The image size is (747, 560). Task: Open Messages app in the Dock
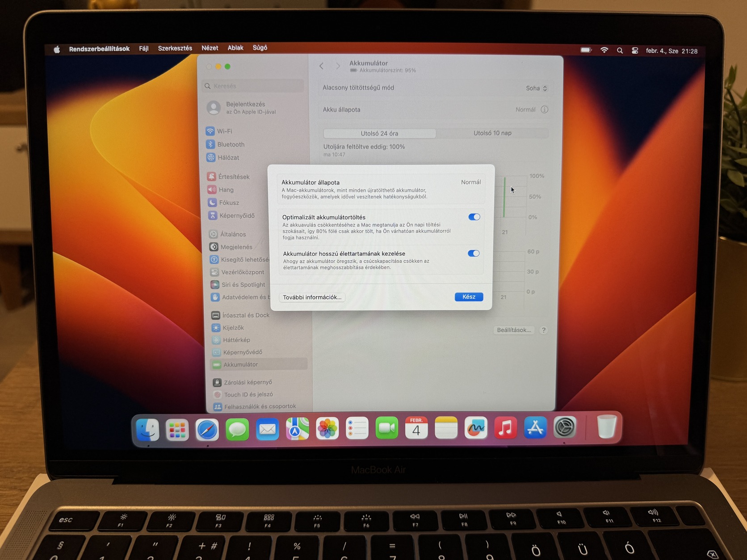click(237, 430)
